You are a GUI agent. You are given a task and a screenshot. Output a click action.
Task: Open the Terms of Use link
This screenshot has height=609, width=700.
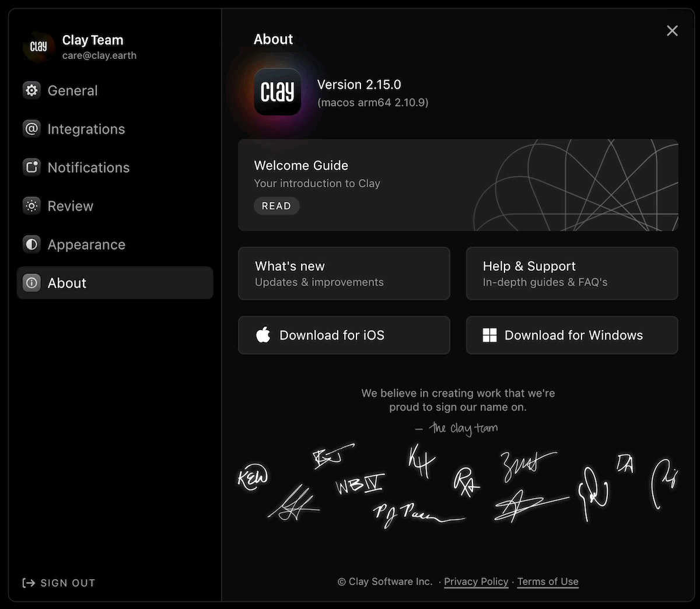tap(548, 582)
